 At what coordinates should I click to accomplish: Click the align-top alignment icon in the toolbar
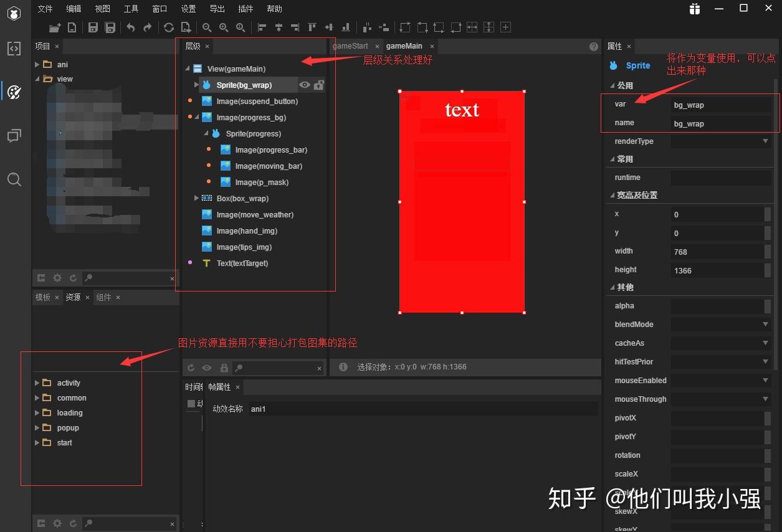312,27
